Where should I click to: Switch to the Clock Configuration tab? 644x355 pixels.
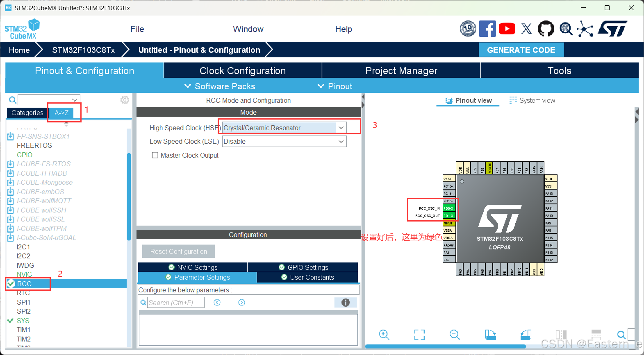[243, 70]
